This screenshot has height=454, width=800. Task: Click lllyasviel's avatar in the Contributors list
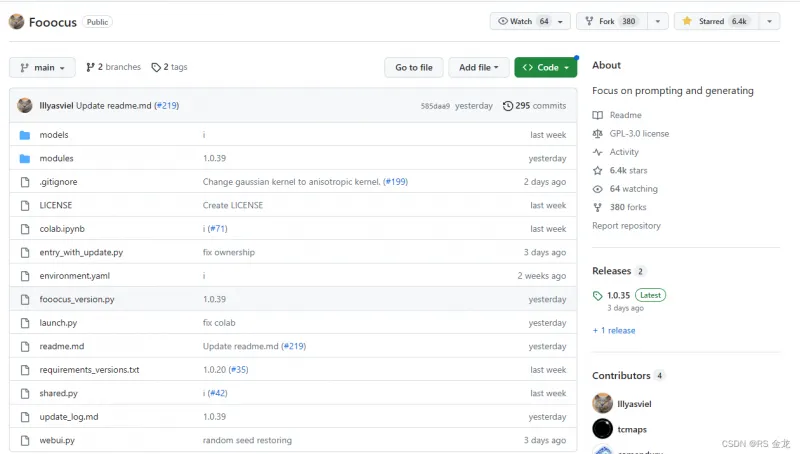click(602, 403)
